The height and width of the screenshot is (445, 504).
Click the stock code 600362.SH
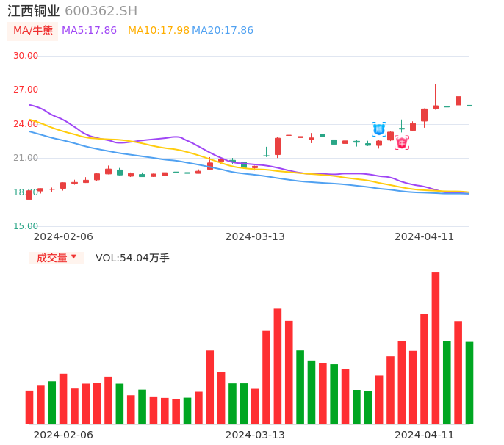pos(101,11)
